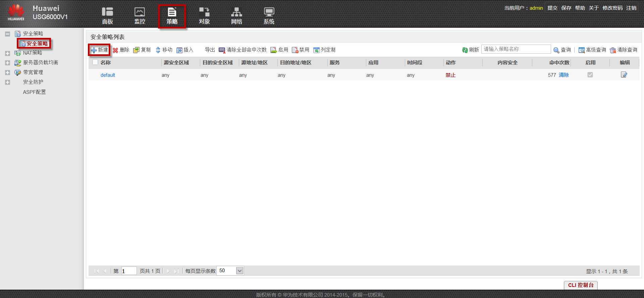This screenshot has height=298, width=644.
Task: Click 提交 in the top bar
Action: click(552, 8)
